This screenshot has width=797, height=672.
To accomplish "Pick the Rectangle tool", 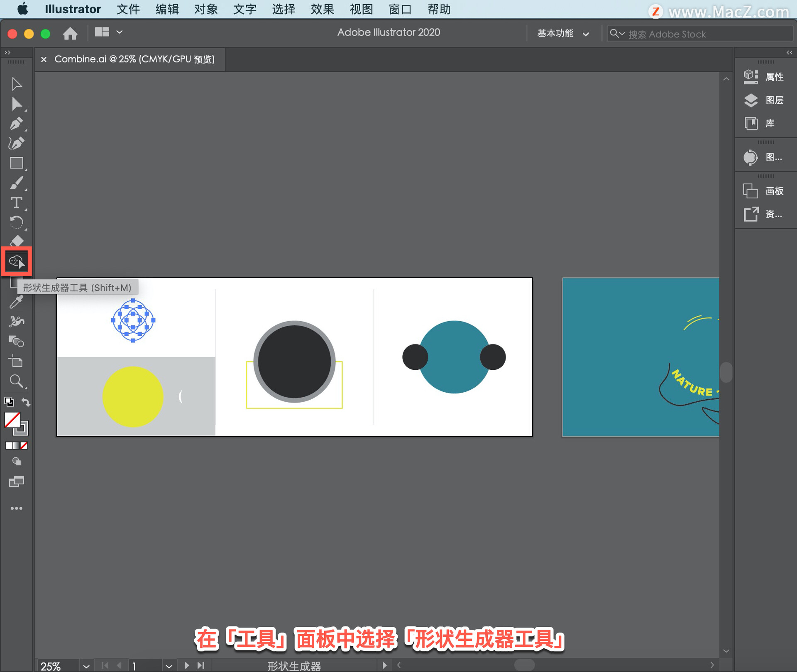I will click(x=17, y=163).
